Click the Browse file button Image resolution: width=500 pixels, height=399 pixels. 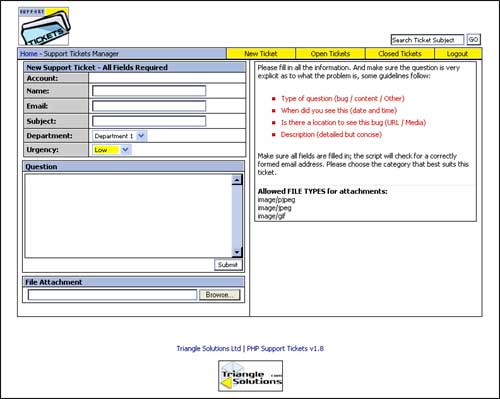click(x=219, y=295)
